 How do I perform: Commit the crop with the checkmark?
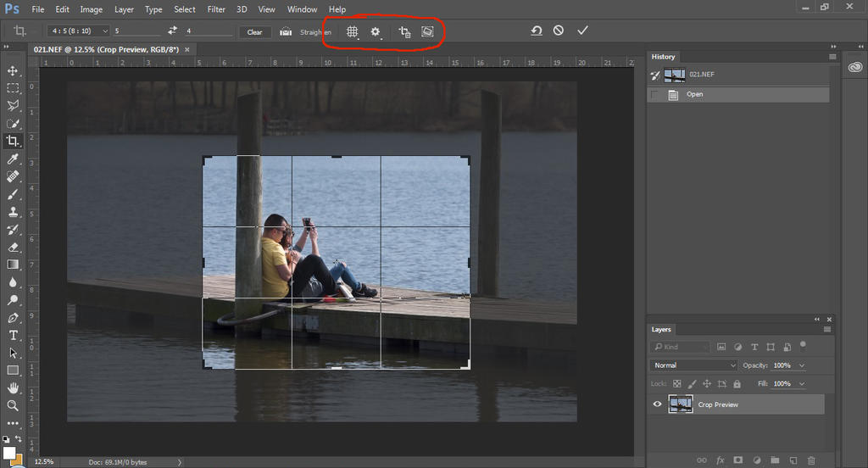click(x=582, y=31)
